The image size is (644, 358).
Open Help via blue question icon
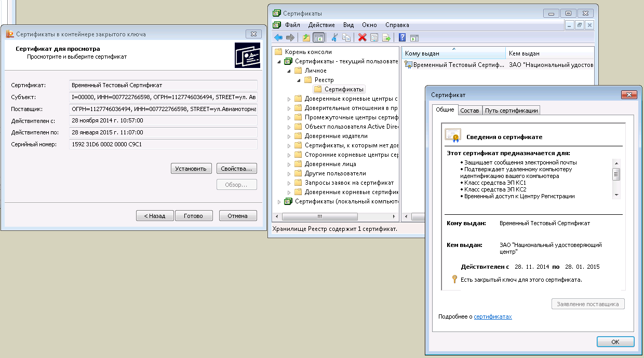(x=402, y=37)
